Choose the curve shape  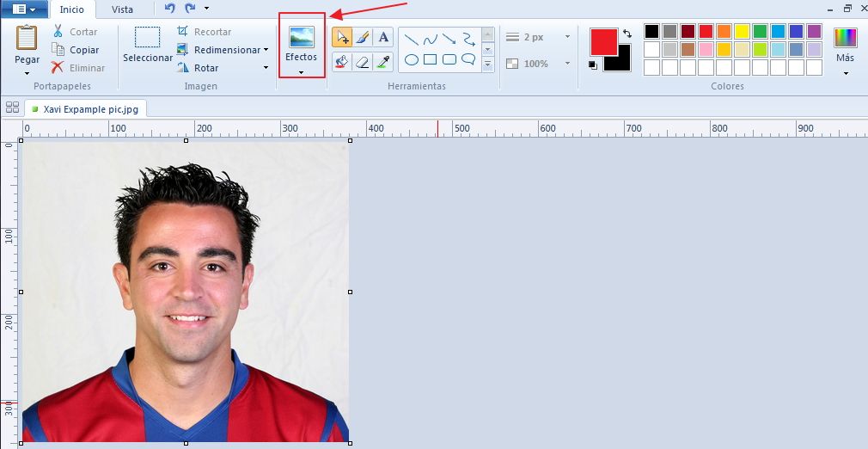430,40
